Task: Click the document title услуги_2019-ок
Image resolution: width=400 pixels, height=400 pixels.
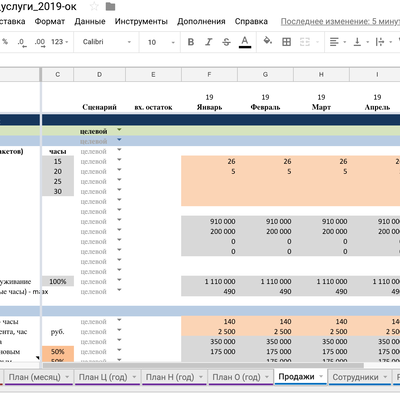Action: [x=37, y=6]
